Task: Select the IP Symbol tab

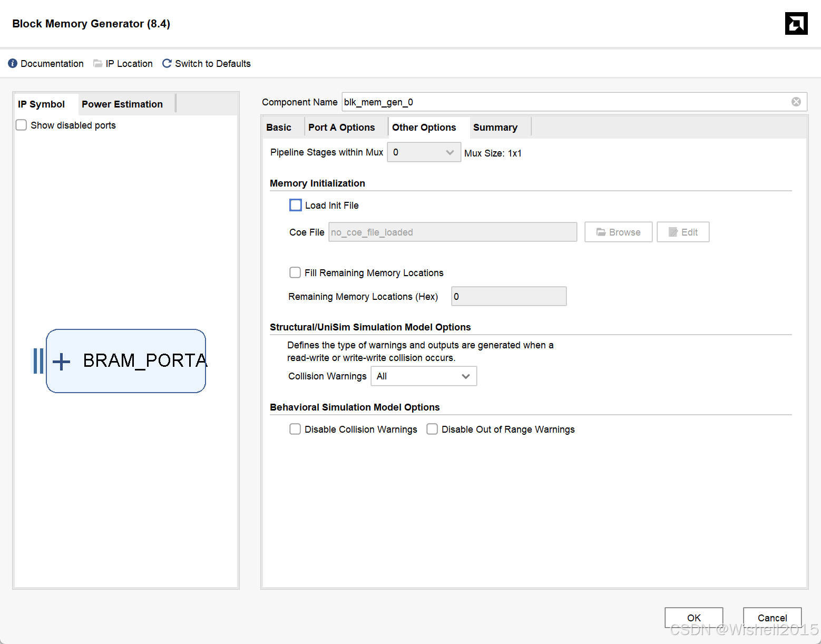Action: (x=41, y=104)
